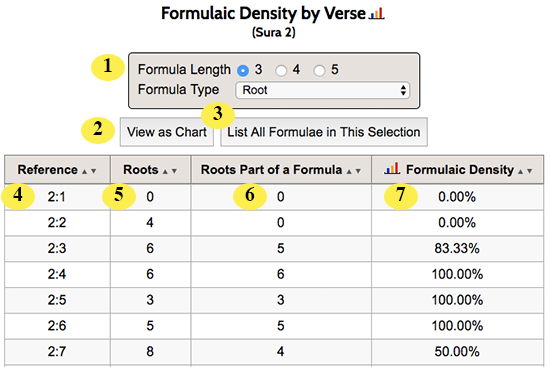The image size is (550, 367).
Task: Click the 100.00% density in row 2:6
Action: coord(457,326)
